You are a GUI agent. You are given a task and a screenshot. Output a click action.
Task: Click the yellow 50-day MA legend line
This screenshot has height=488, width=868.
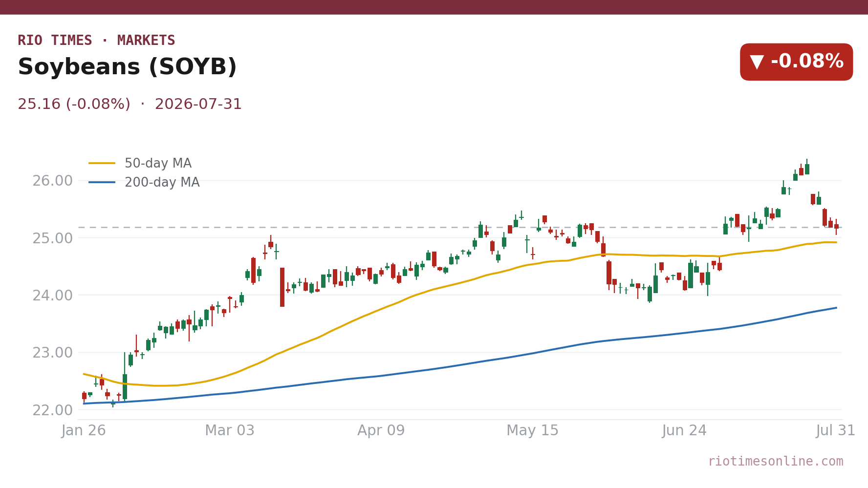(102, 163)
